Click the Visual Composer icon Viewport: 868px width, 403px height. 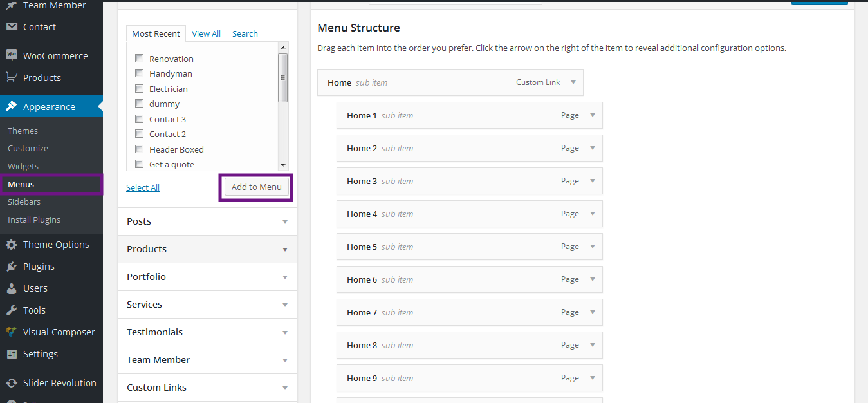(12, 332)
